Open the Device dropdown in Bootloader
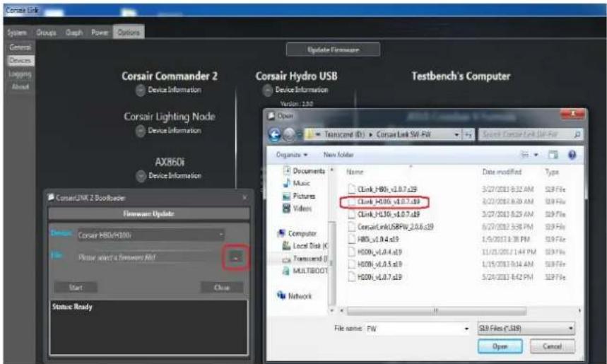Viewport: 607px width, 364px height. tap(151, 235)
